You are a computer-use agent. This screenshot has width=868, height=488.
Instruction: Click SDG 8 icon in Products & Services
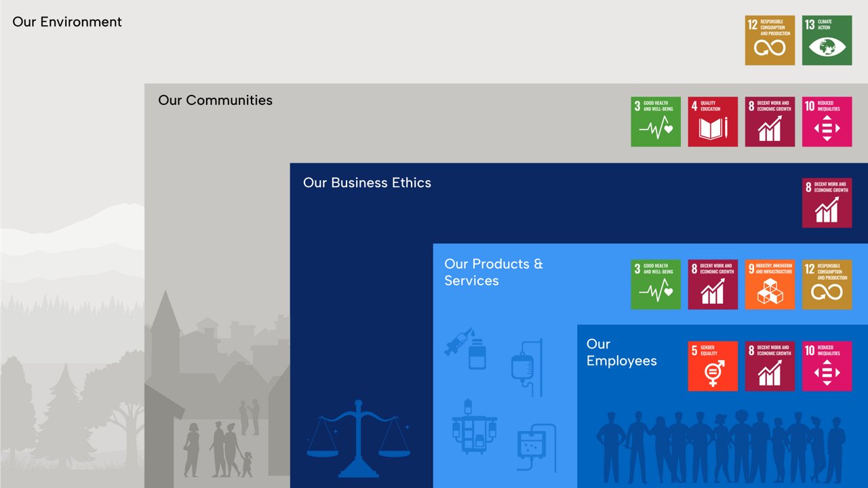click(713, 285)
